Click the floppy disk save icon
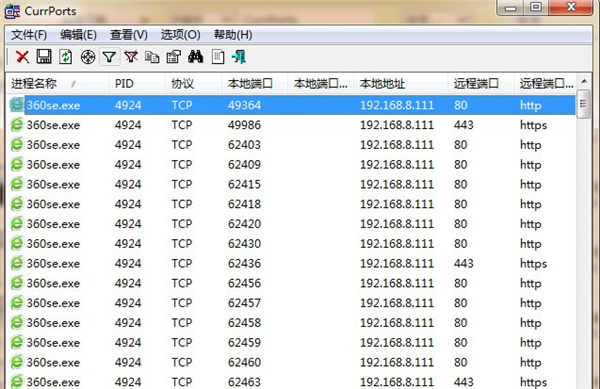Screen dimensions: 600x389 44,57
